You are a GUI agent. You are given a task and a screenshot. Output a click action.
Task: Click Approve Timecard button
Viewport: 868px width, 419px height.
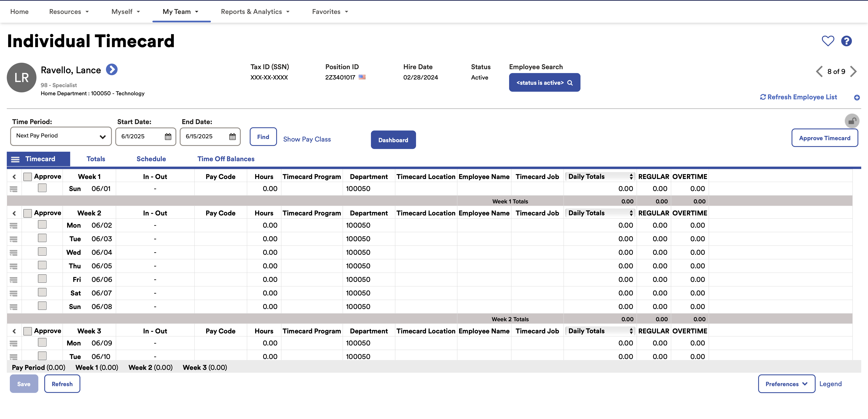pyautogui.click(x=825, y=138)
